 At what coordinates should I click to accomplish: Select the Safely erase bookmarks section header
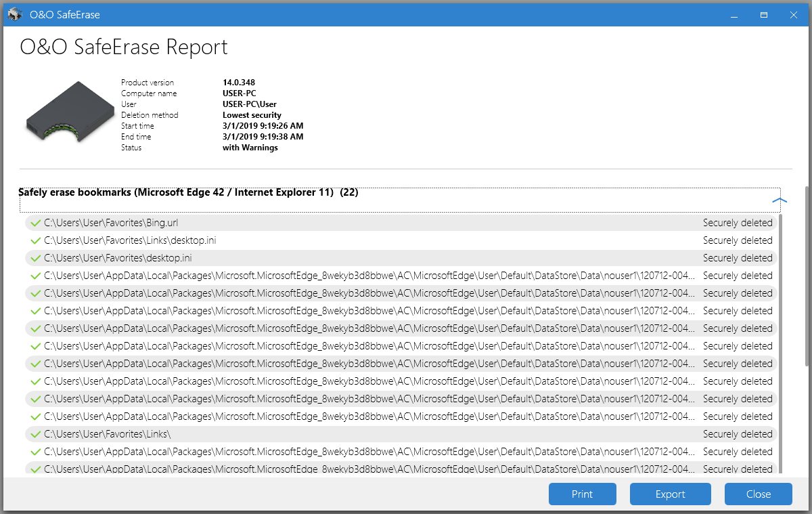(x=400, y=200)
